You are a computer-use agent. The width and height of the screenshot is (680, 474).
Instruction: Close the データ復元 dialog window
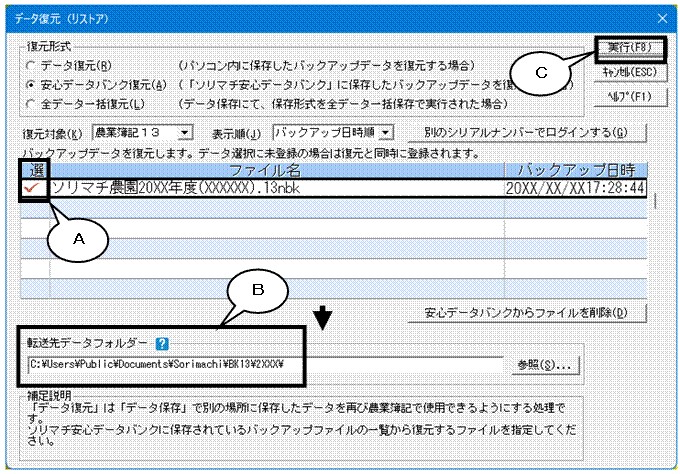tap(662, 19)
